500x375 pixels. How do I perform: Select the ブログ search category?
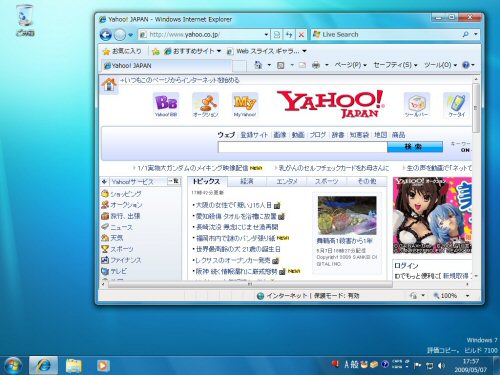[x=318, y=135]
